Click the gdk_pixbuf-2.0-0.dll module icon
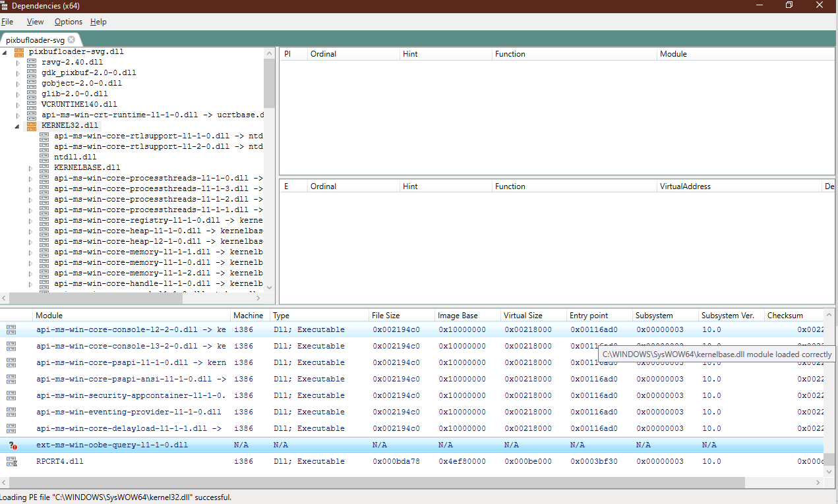The height and width of the screenshot is (504, 838). click(x=32, y=72)
